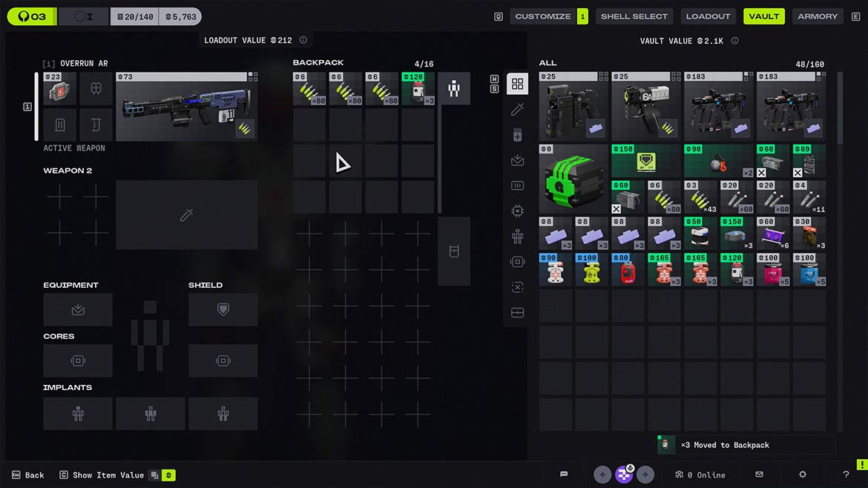Filter vault by cores icon

point(517,262)
